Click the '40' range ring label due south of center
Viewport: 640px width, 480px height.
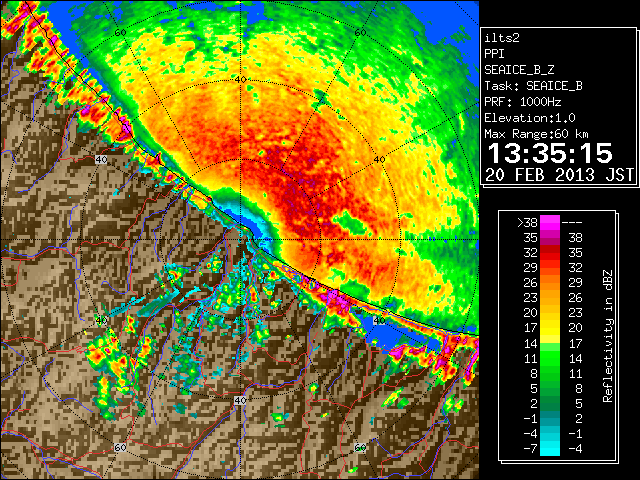click(240, 400)
